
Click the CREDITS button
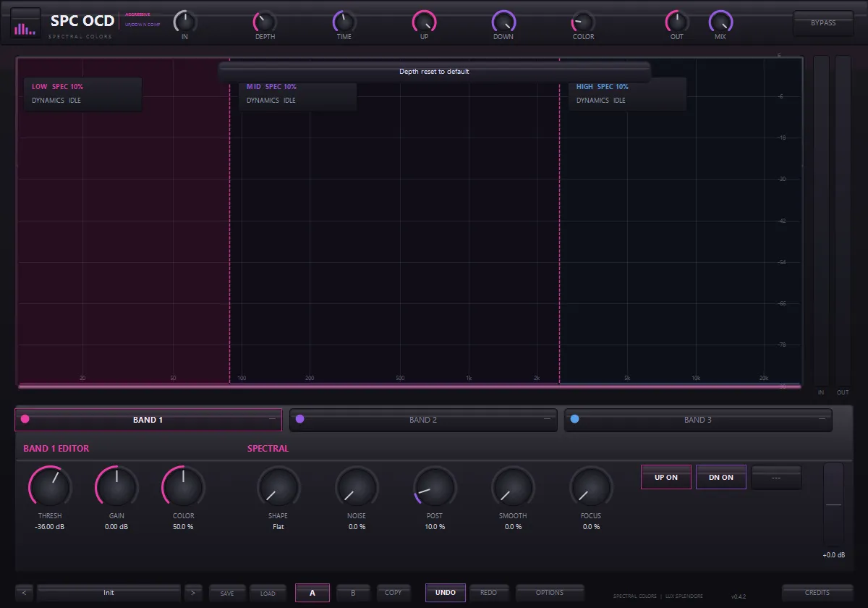(x=817, y=593)
